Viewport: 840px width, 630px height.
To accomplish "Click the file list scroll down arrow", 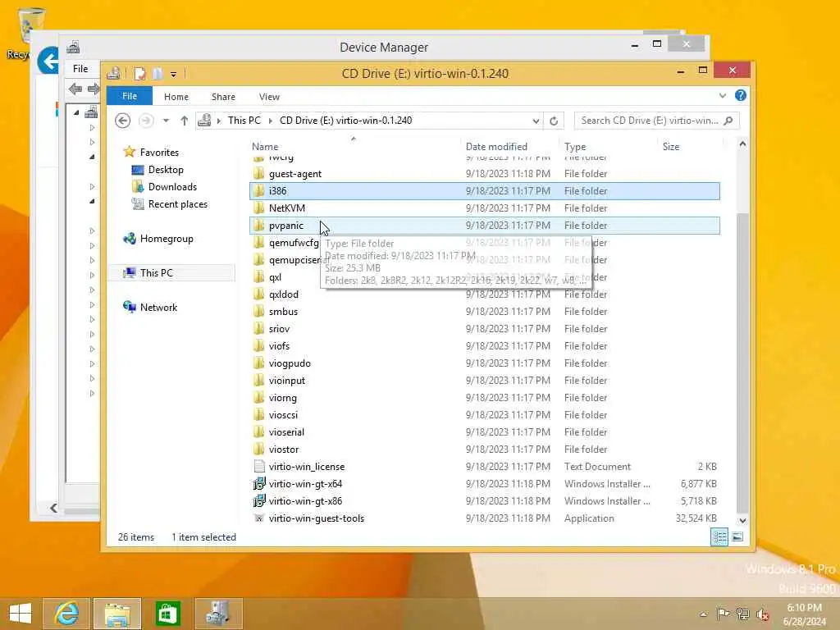I will pyautogui.click(x=742, y=520).
